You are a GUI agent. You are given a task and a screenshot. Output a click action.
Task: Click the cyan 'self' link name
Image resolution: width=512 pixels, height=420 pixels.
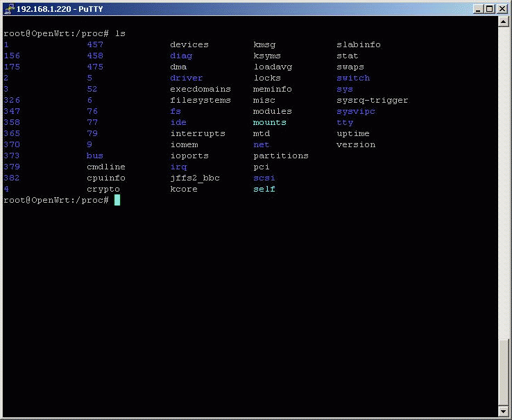pyautogui.click(x=264, y=189)
